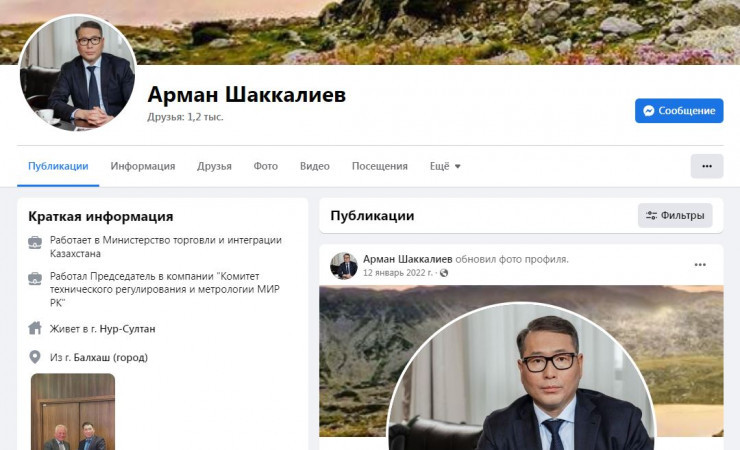Open the featured photo thumbnail in Краткая информация

click(x=73, y=412)
